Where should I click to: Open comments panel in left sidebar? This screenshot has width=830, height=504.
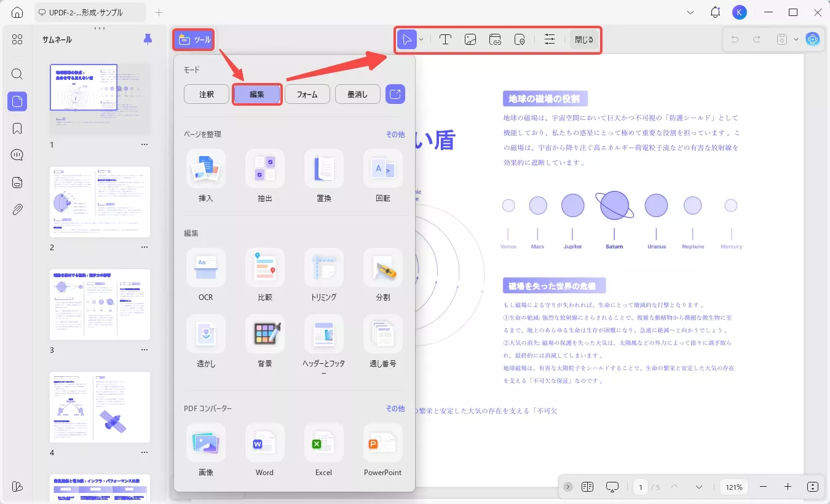point(17,154)
